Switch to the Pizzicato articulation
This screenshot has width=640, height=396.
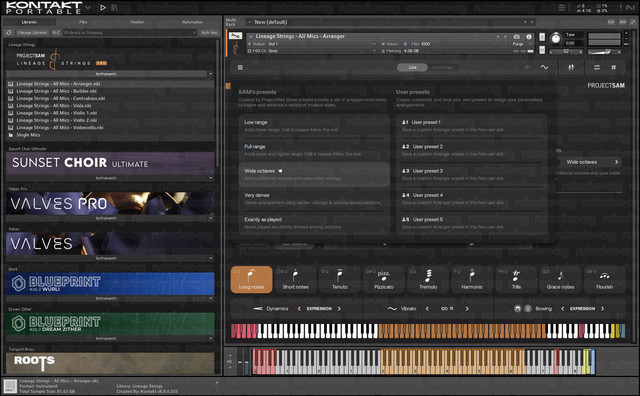[x=384, y=279]
